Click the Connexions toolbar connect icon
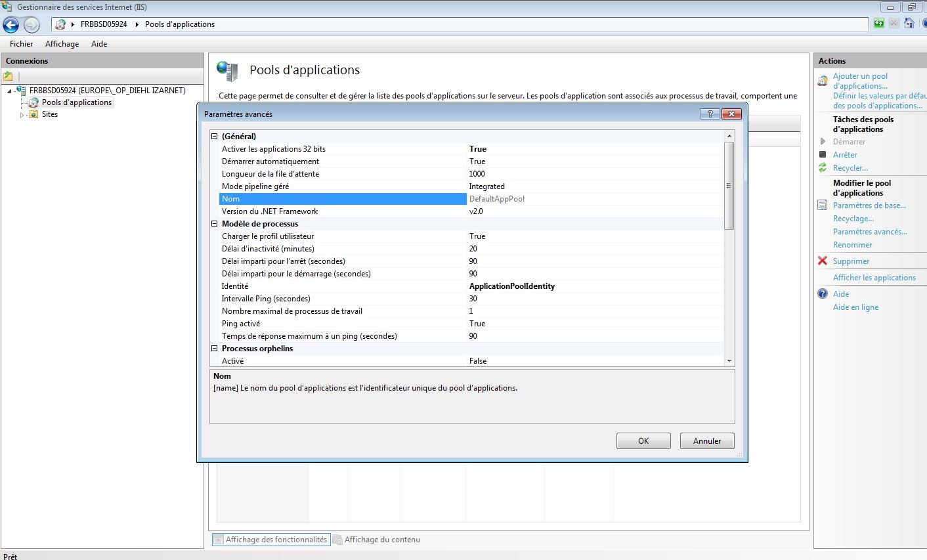Viewport: 927px width, 560px height. tap(9, 76)
